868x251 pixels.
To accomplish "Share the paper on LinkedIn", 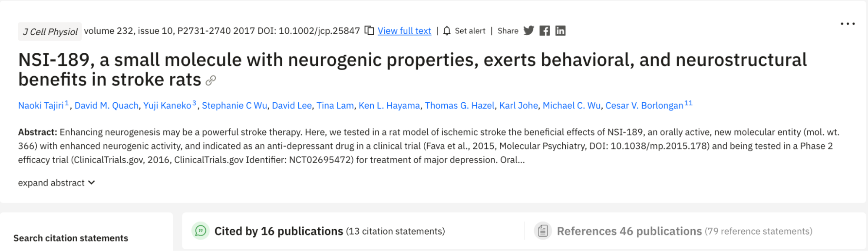I will [x=561, y=31].
